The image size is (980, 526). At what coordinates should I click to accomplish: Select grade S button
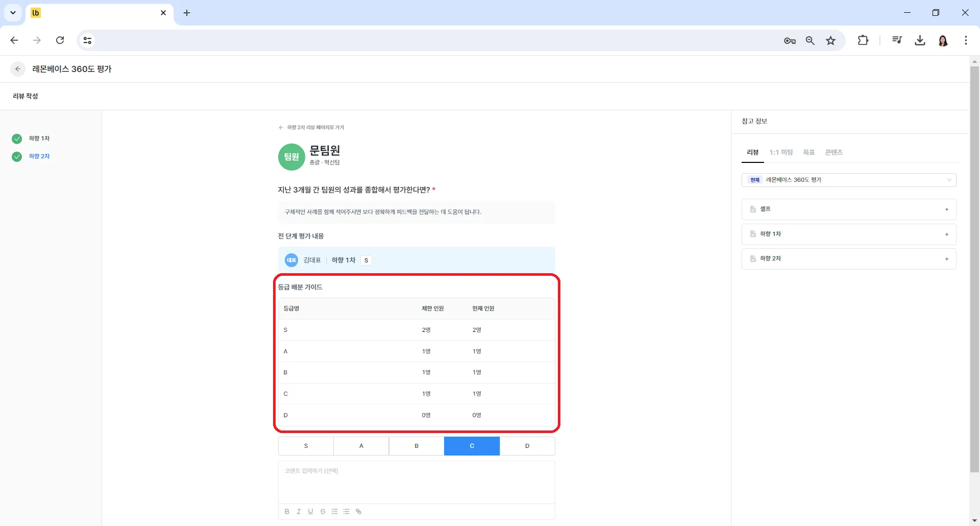tap(306, 446)
